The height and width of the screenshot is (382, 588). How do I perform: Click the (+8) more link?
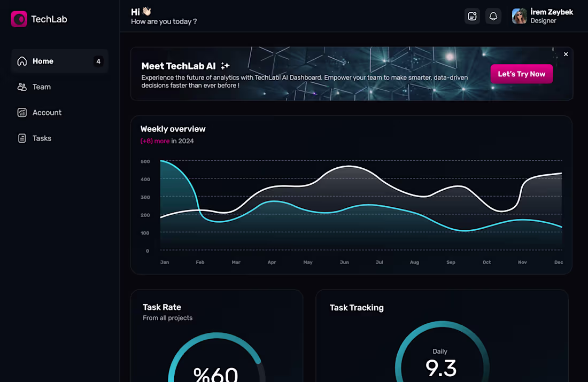point(155,141)
